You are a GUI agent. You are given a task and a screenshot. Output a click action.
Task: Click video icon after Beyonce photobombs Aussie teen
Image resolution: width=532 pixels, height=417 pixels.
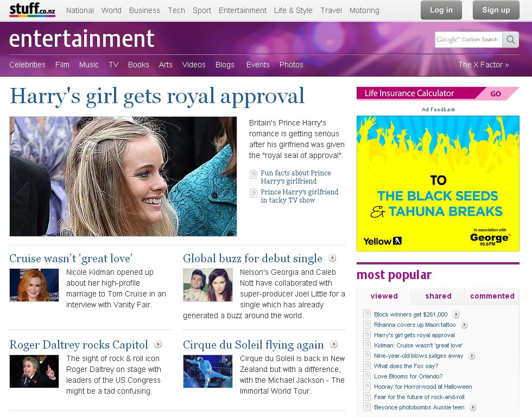473,407
